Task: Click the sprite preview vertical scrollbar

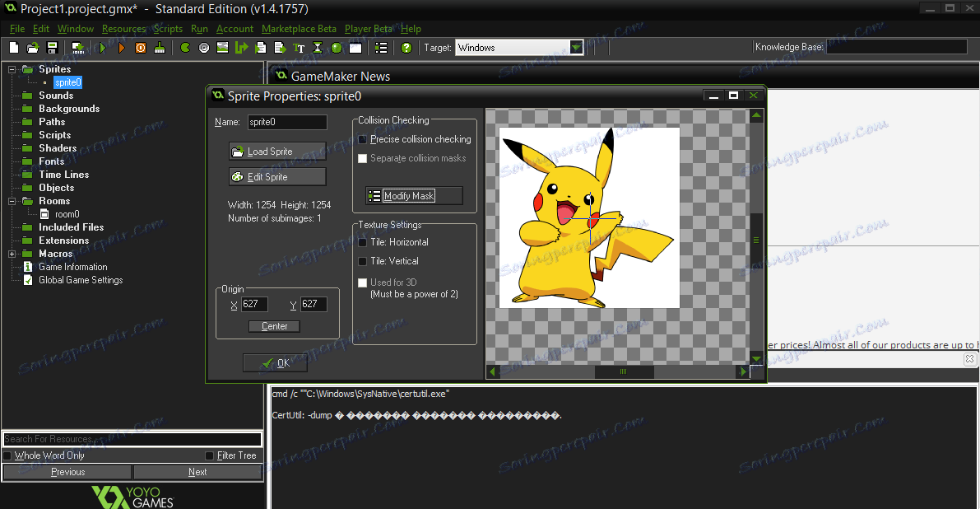Action: pos(756,239)
